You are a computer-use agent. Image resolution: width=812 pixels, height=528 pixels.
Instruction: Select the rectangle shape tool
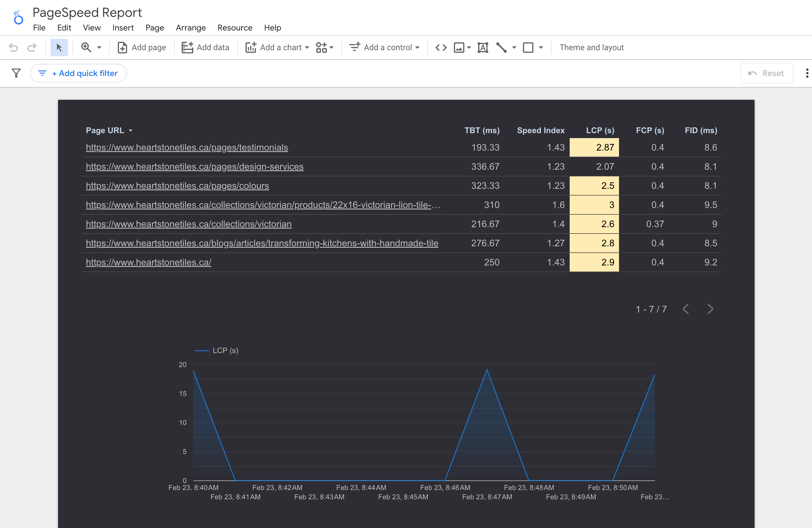[528, 47]
